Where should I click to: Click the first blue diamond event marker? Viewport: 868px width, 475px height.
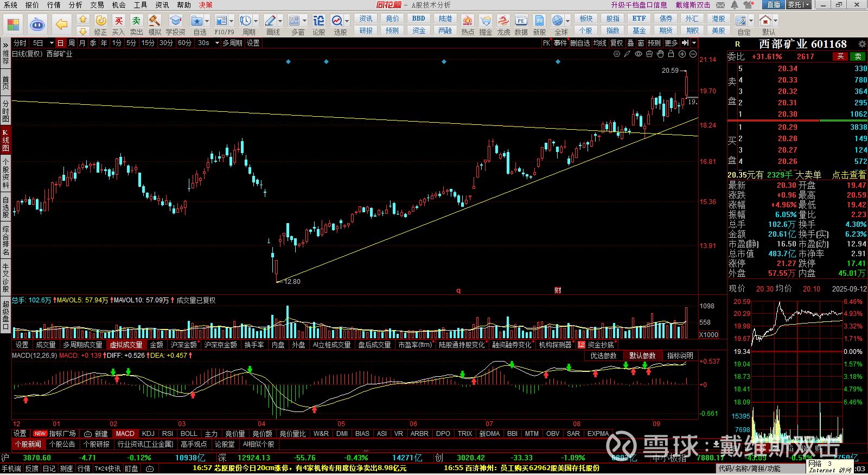coord(288,62)
